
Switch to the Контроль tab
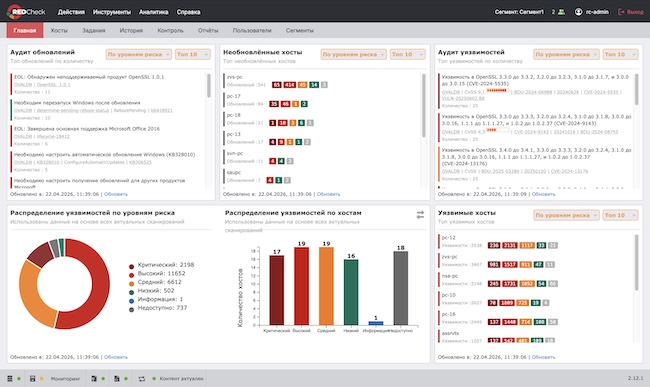click(x=170, y=30)
